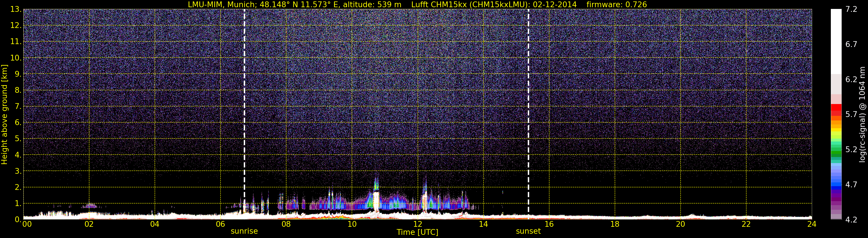The width and height of the screenshot is (868, 238).
Task: Click the '06' time tick label
Action: tap(220, 224)
